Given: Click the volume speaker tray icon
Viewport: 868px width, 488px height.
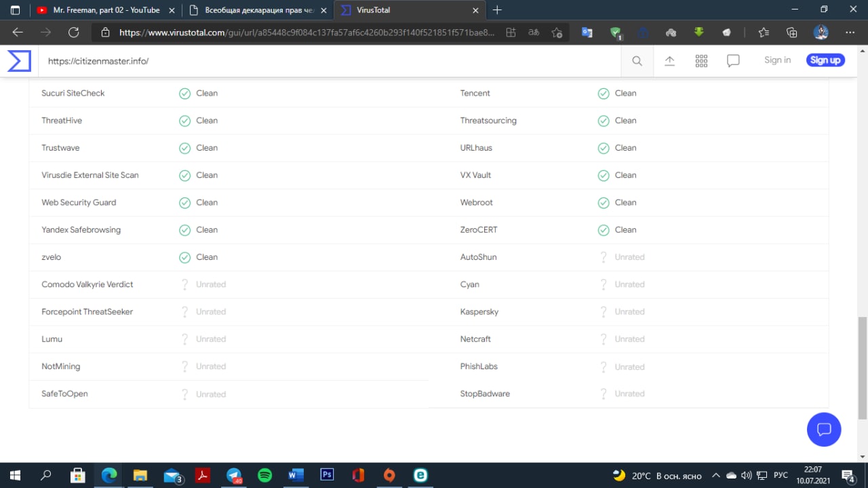Looking at the screenshot, I should click(x=747, y=475).
